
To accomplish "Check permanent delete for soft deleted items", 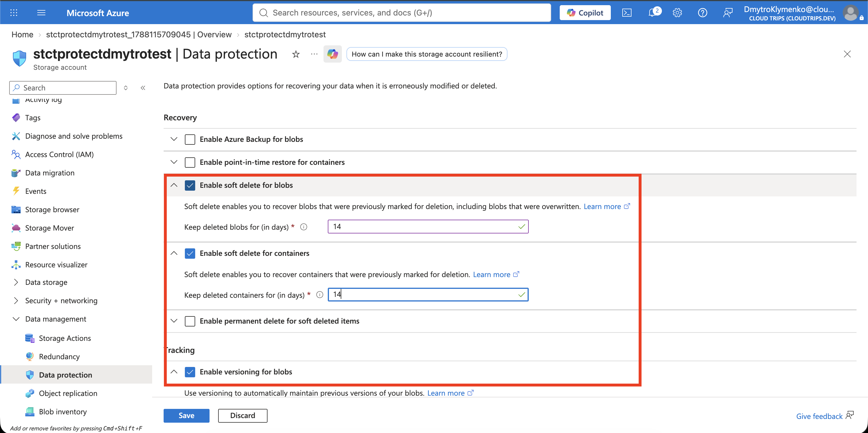I will point(190,321).
